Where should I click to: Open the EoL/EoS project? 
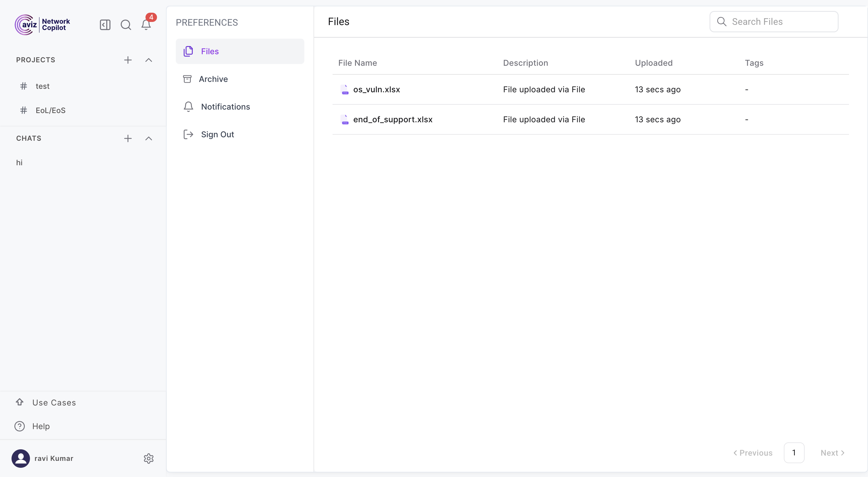(x=50, y=110)
